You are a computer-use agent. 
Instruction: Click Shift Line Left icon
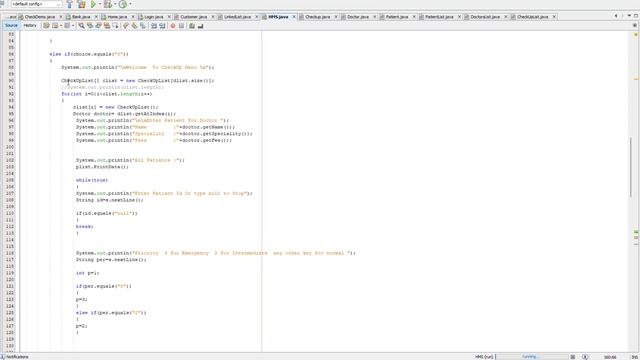(x=154, y=26)
